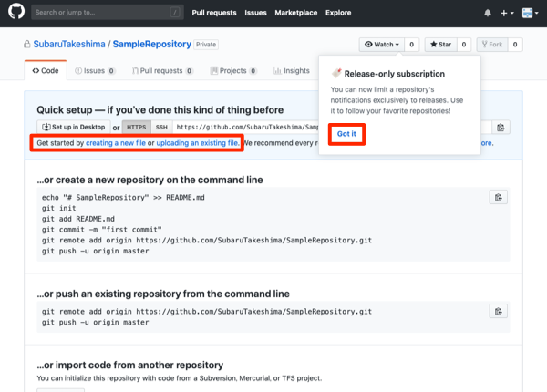The image size is (547, 392).
Task: Copy the create new repository commands
Action: 498,198
